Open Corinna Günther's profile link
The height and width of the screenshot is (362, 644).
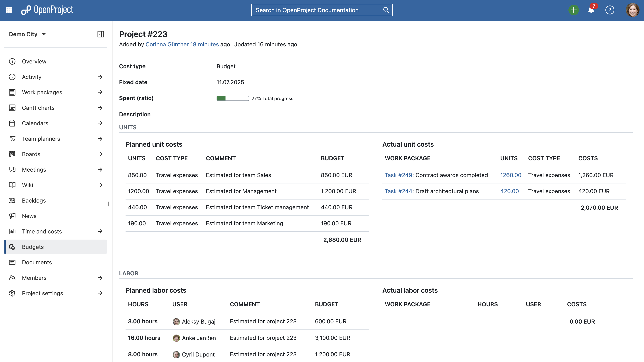click(x=167, y=44)
